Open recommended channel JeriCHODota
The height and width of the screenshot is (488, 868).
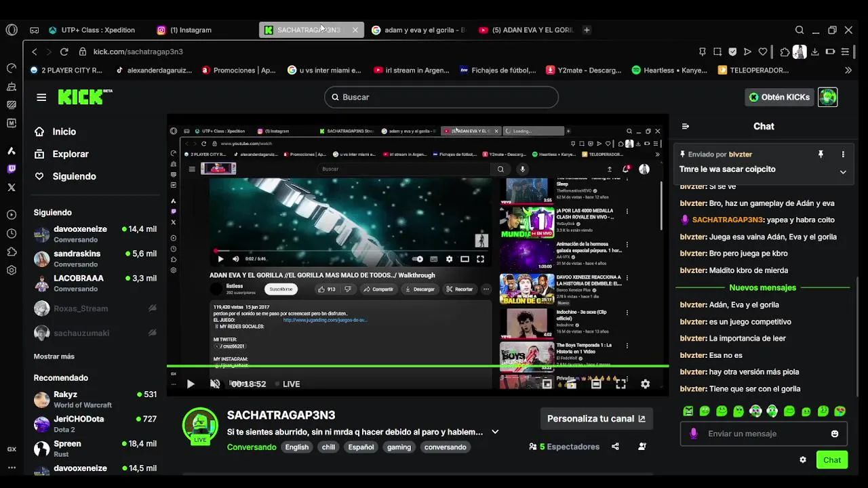pos(95,424)
